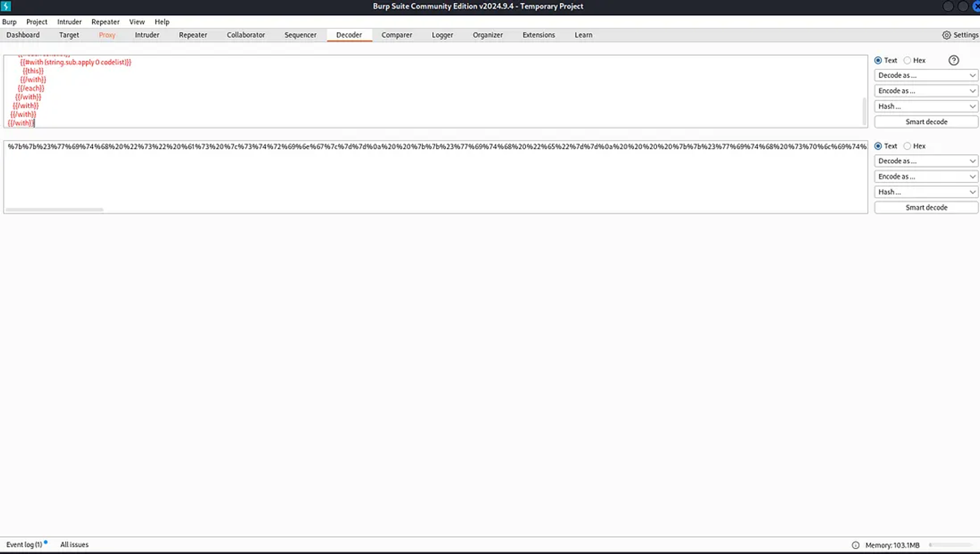The width and height of the screenshot is (980, 554).
Task: Switch to the Learn tab
Action: (583, 35)
